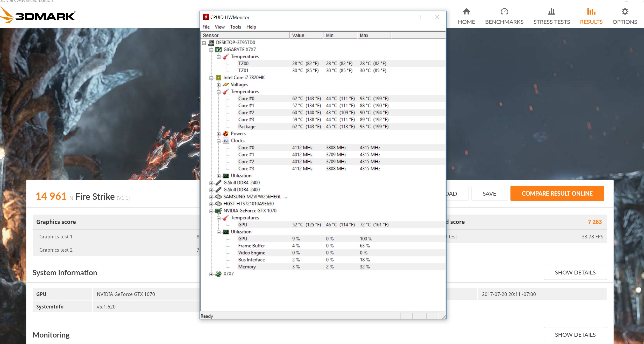This screenshot has height=344, width=644.
Task: Collapse the Intel Core i7 7820HK node
Action: (x=211, y=78)
